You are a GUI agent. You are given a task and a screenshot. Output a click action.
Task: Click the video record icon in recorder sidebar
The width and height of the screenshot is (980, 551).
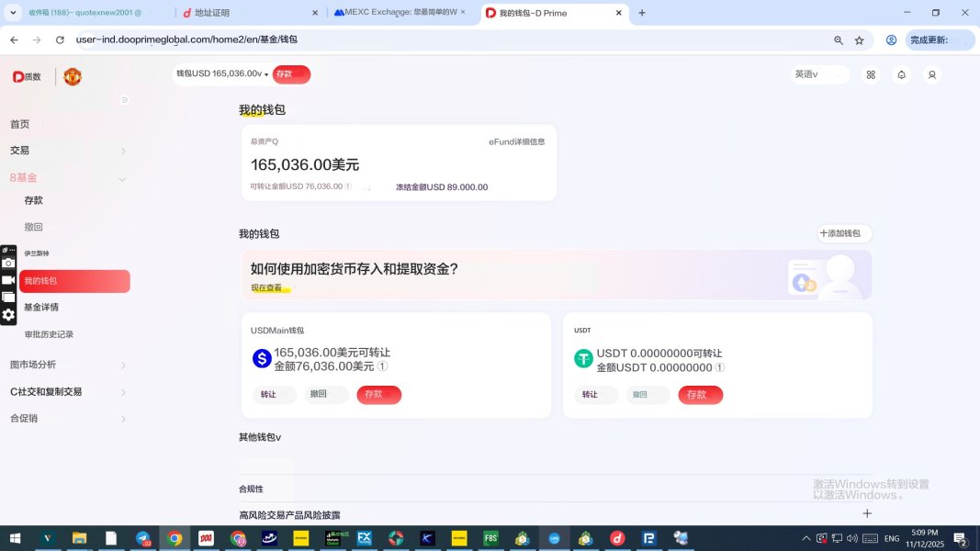coord(8,280)
